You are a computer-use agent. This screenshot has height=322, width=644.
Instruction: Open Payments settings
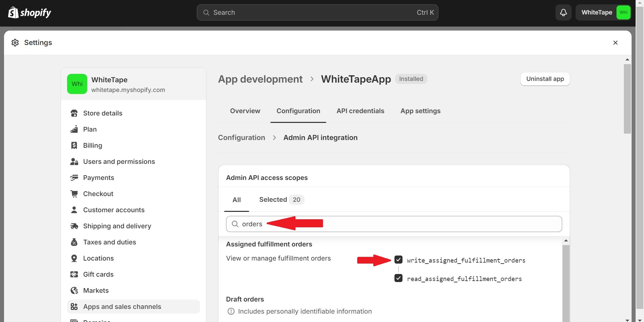(133, 178)
